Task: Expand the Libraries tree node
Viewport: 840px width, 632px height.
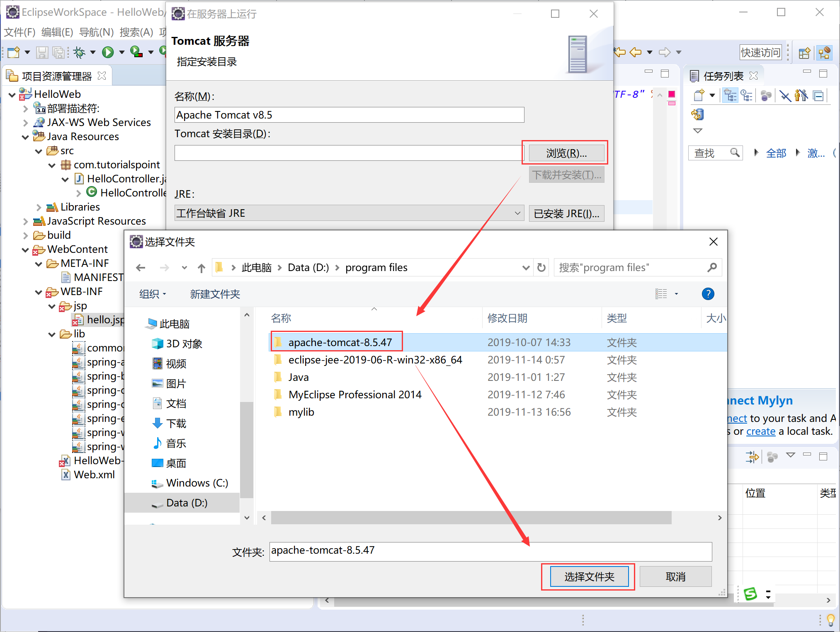Action: (39, 207)
